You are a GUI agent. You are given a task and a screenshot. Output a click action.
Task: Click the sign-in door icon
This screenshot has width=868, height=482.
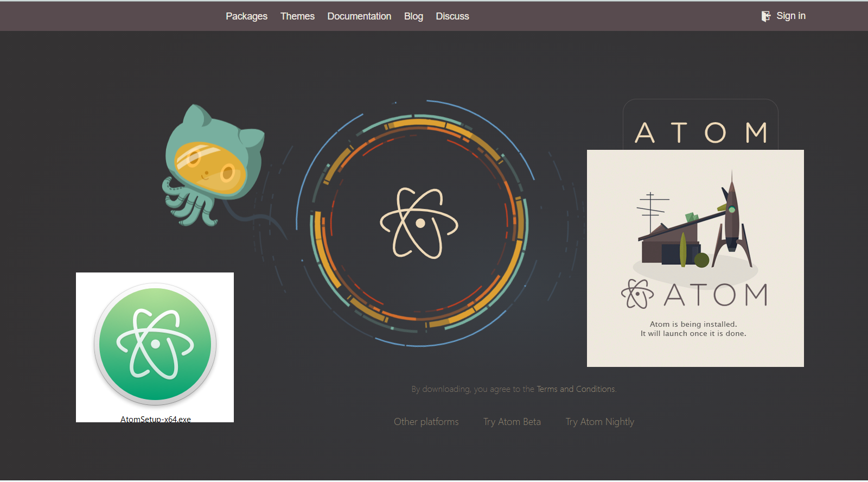(766, 16)
